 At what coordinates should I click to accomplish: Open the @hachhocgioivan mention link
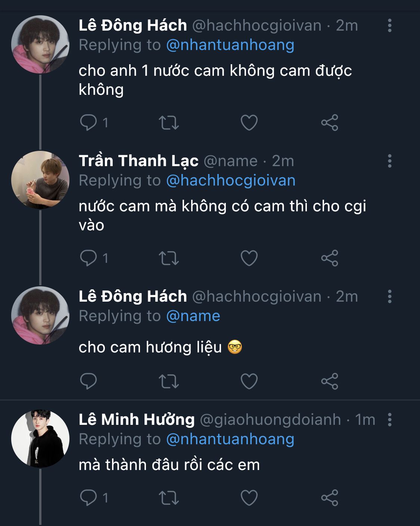(x=231, y=181)
